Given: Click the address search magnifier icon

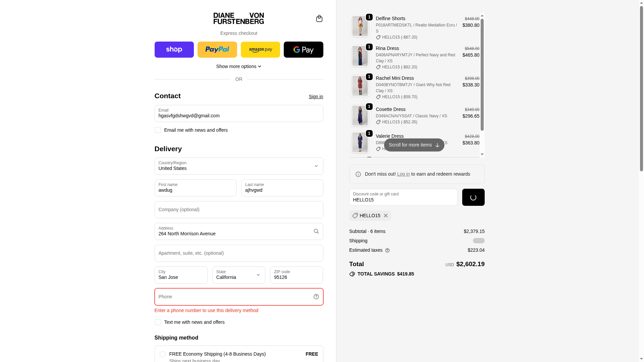Looking at the screenshot, I should [x=316, y=231].
